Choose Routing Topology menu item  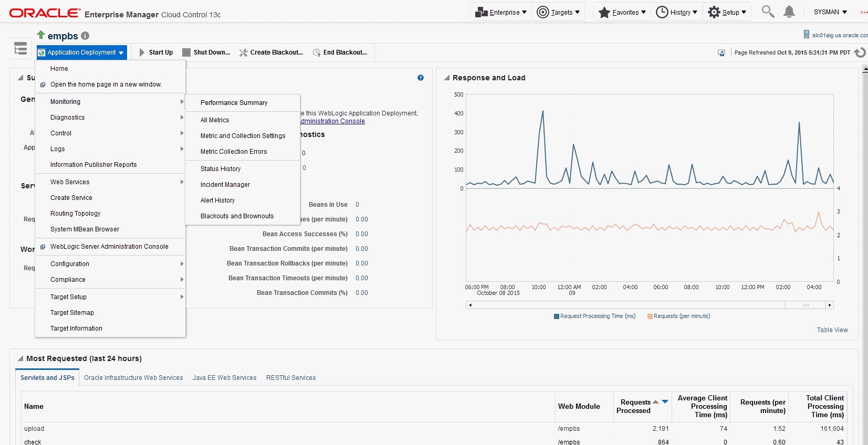pos(75,214)
